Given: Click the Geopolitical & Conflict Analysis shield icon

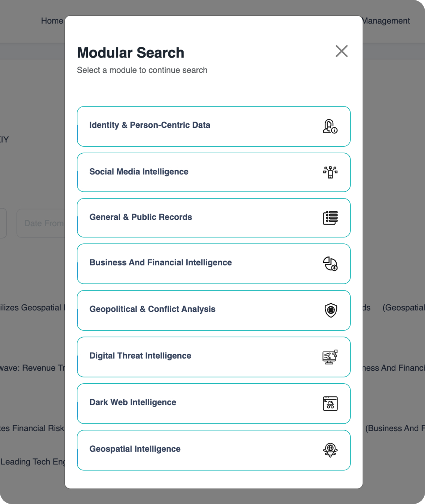Looking at the screenshot, I should (x=331, y=310).
